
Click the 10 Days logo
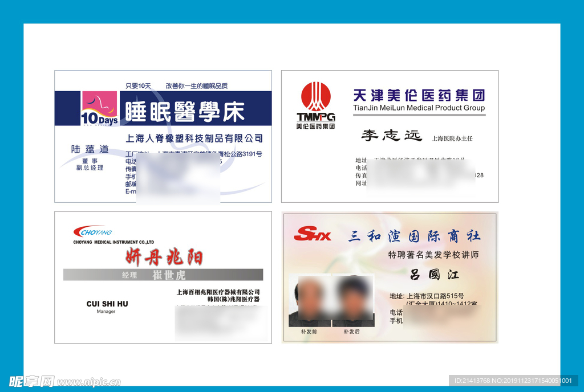point(99,108)
